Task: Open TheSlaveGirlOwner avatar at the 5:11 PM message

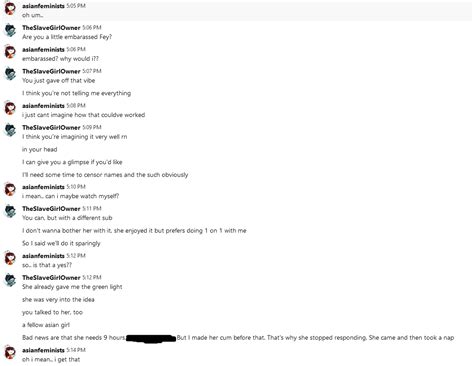Action: pos(10,211)
